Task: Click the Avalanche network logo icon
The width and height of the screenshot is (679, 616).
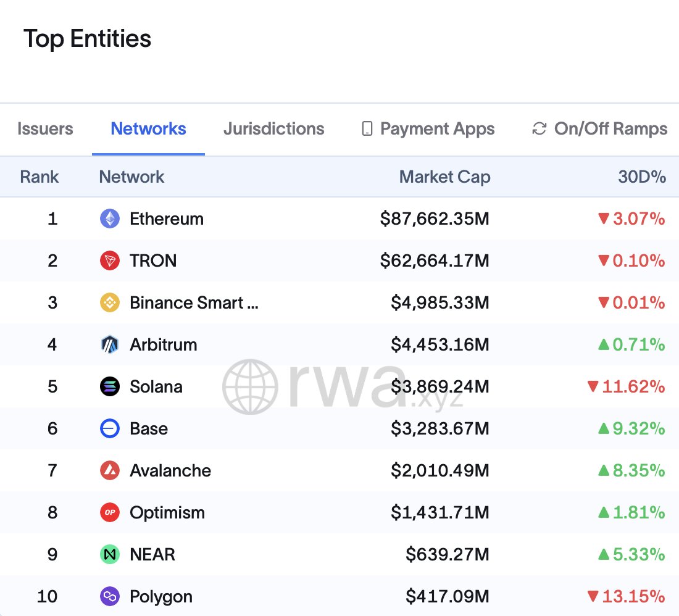Action: pos(110,470)
